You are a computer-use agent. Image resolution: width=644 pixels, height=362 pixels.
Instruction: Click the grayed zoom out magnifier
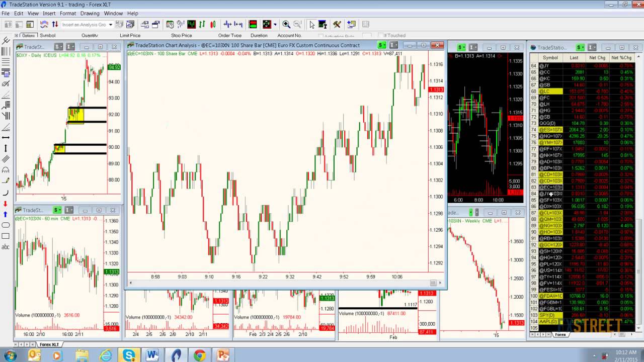(297, 24)
